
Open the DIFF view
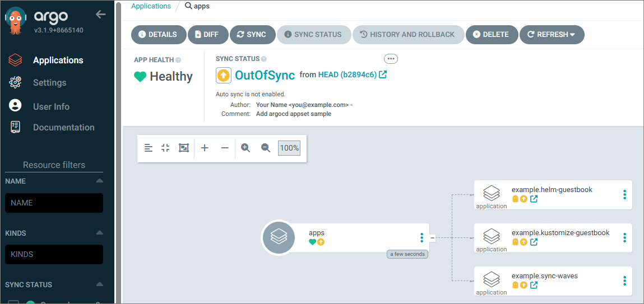click(207, 35)
